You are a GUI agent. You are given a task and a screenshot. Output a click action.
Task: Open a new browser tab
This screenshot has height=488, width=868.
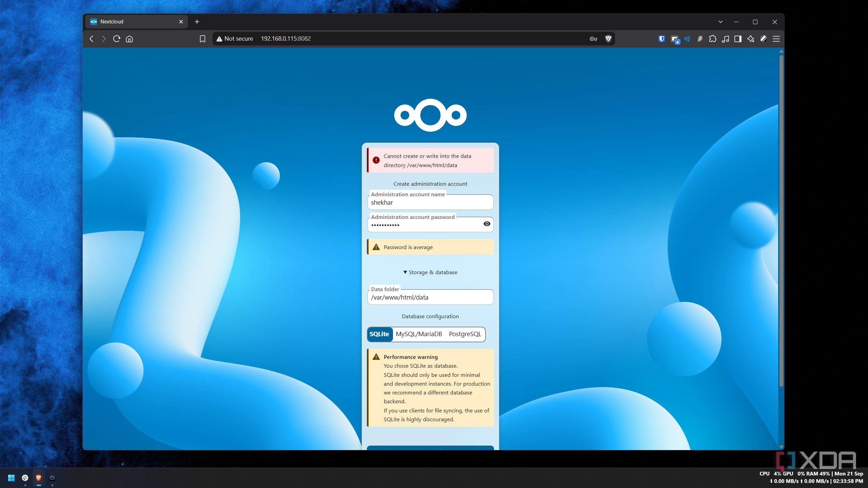click(x=197, y=22)
